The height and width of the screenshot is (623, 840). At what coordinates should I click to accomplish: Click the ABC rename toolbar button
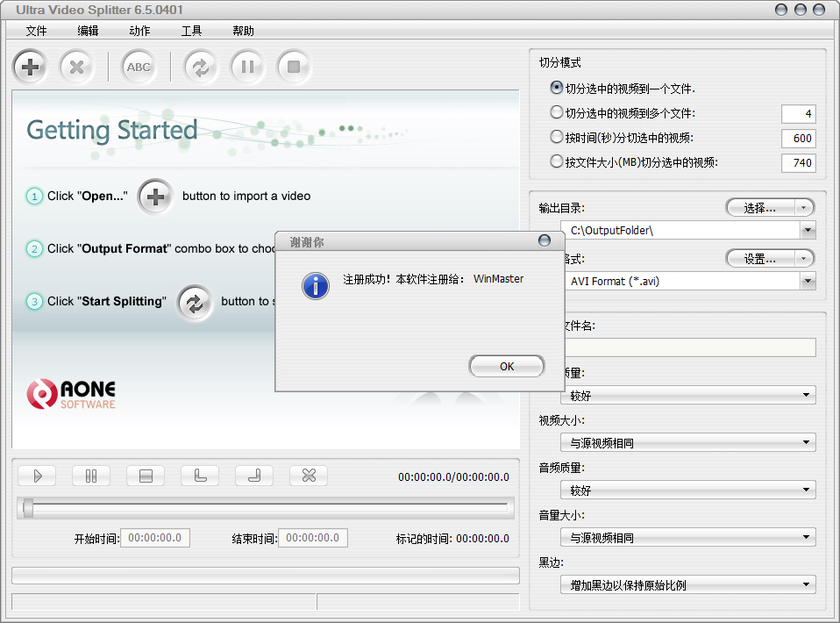click(139, 67)
